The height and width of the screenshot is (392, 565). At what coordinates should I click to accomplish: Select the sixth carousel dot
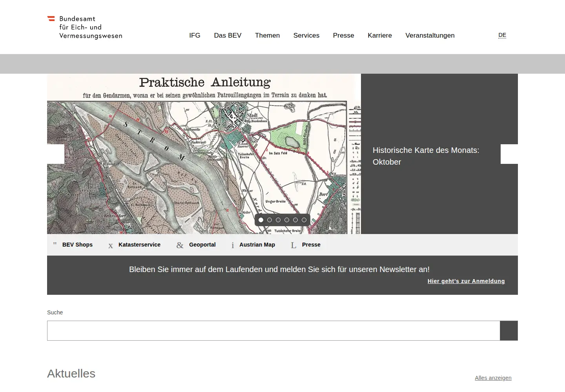(x=304, y=220)
